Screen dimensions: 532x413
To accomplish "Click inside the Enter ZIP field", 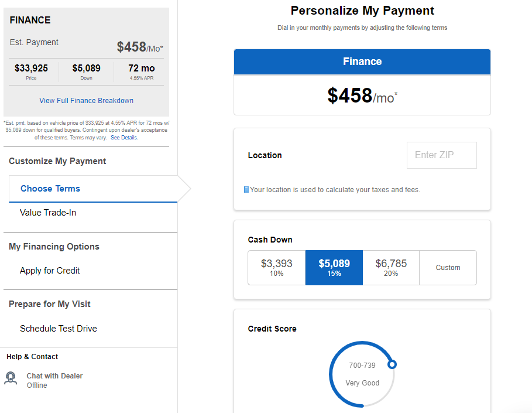I will click(442, 155).
